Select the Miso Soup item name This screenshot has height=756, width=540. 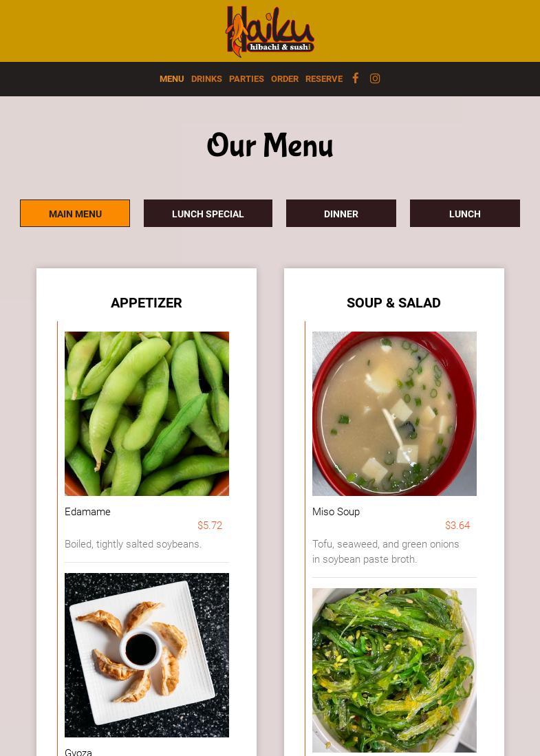click(336, 512)
